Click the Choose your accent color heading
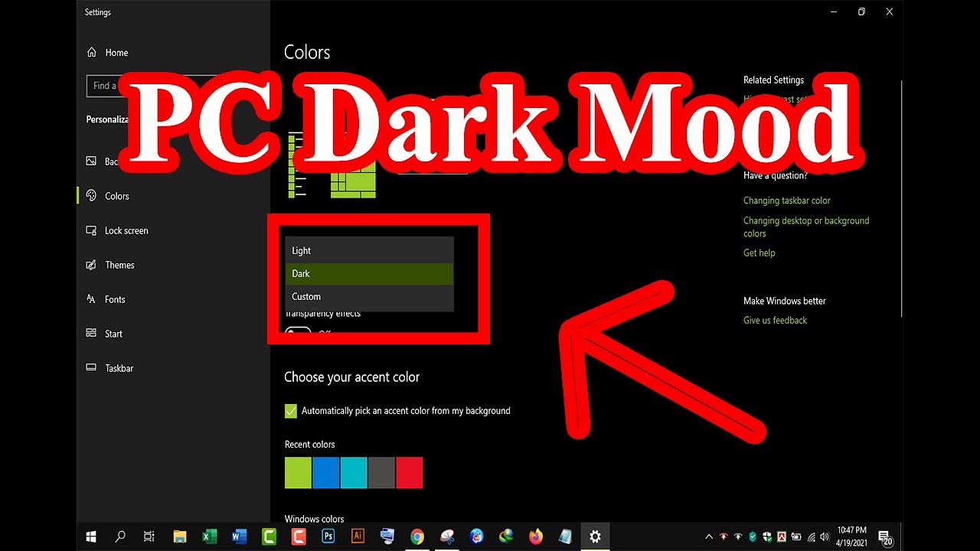Viewport: 980px width, 551px height. coord(351,377)
